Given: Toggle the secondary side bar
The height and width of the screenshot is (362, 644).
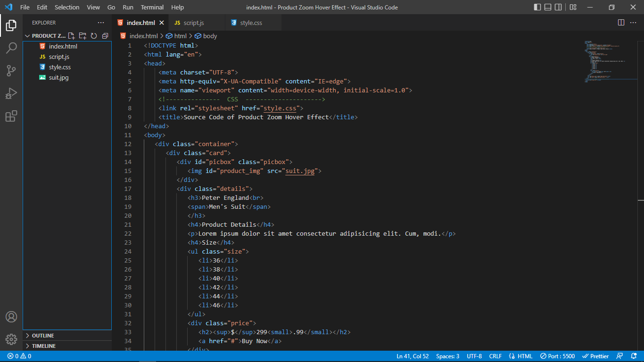Looking at the screenshot, I should (558, 7).
